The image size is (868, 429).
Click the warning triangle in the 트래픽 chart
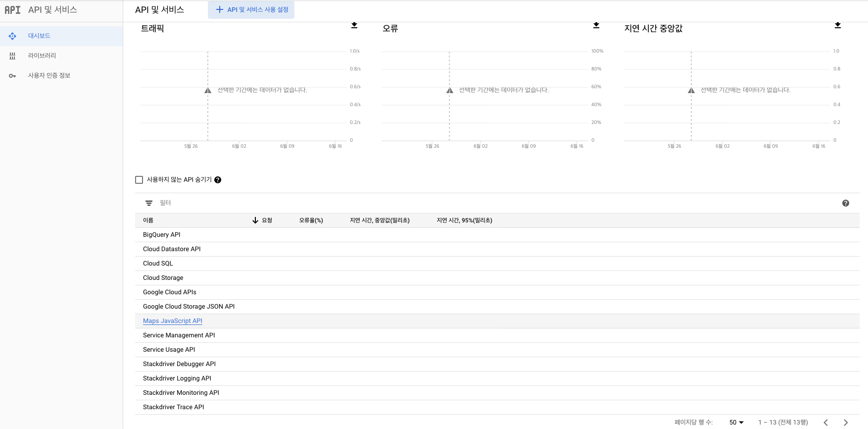tap(208, 90)
